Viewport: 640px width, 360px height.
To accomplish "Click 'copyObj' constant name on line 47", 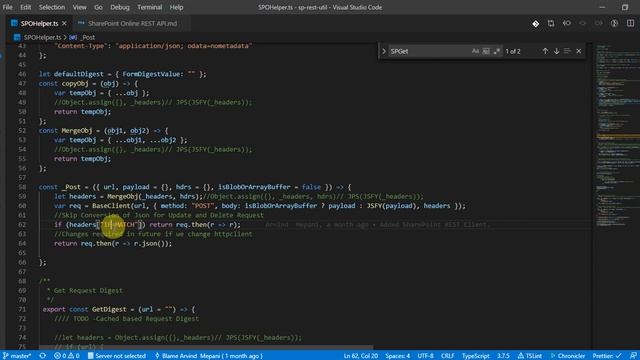I will pyautogui.click(x=75, y=84).
